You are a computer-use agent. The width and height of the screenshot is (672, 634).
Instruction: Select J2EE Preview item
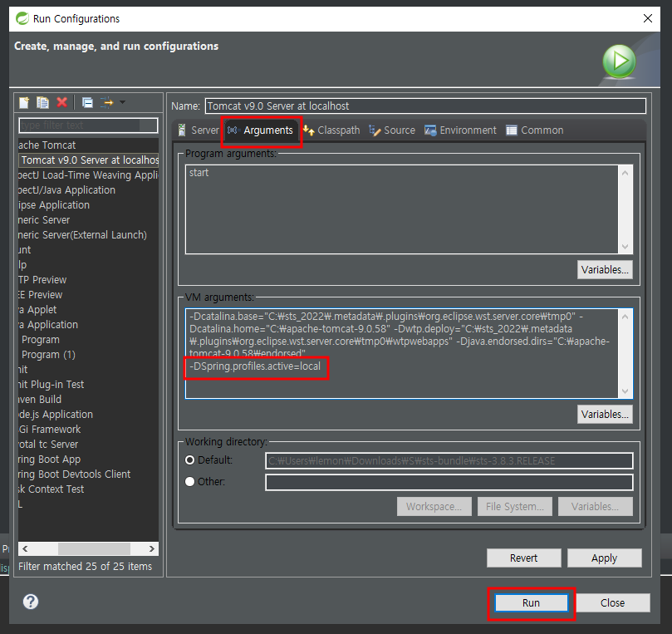pos(40,295)
